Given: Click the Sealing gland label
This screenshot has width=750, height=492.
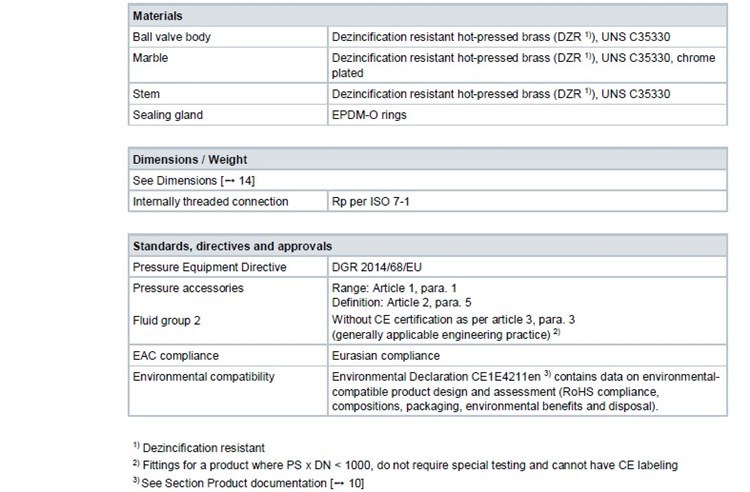Looking at the screenshot, I should pos(166,115).
